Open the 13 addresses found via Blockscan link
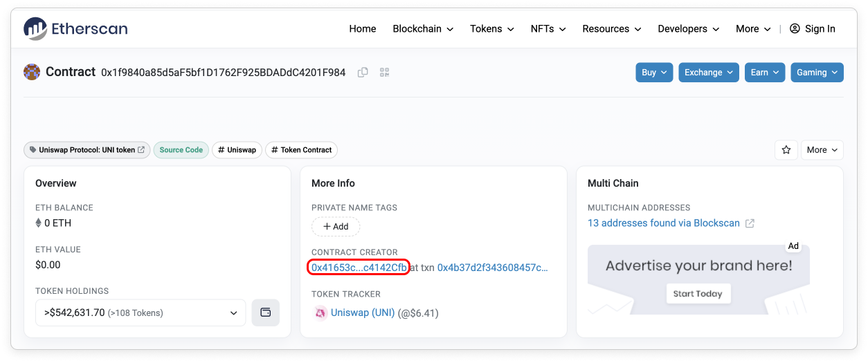868x363 pixels. point(663,223)
